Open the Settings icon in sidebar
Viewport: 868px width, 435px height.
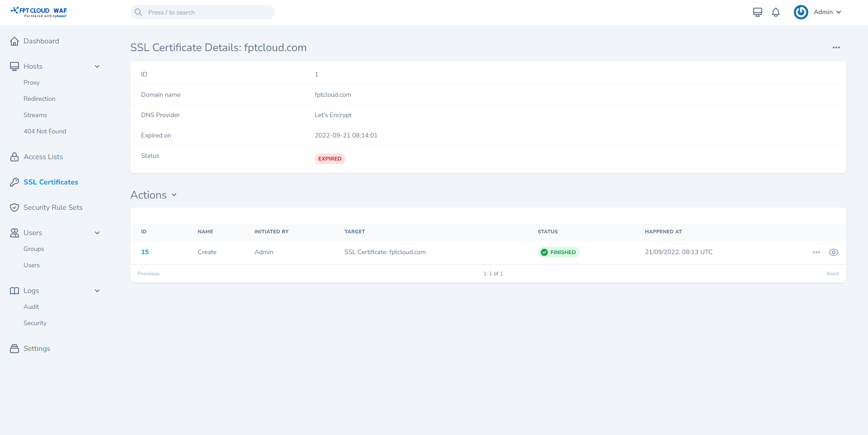(x=14, y=349)
